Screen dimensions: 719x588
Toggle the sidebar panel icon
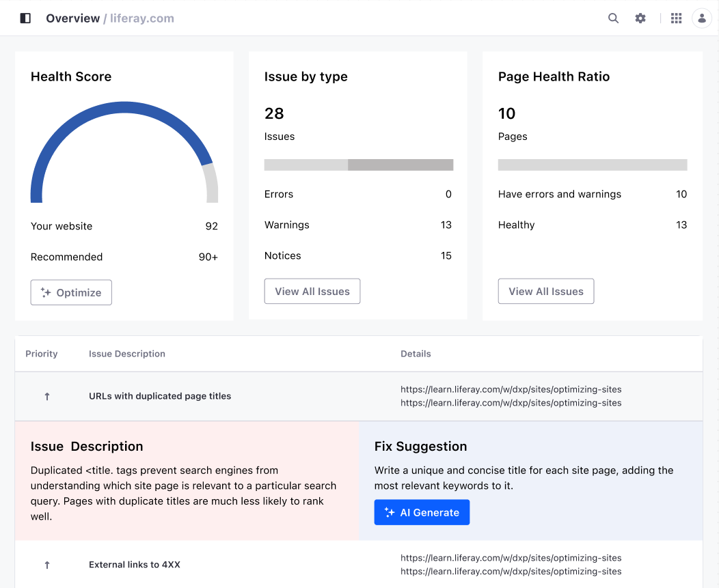point(25,18)
